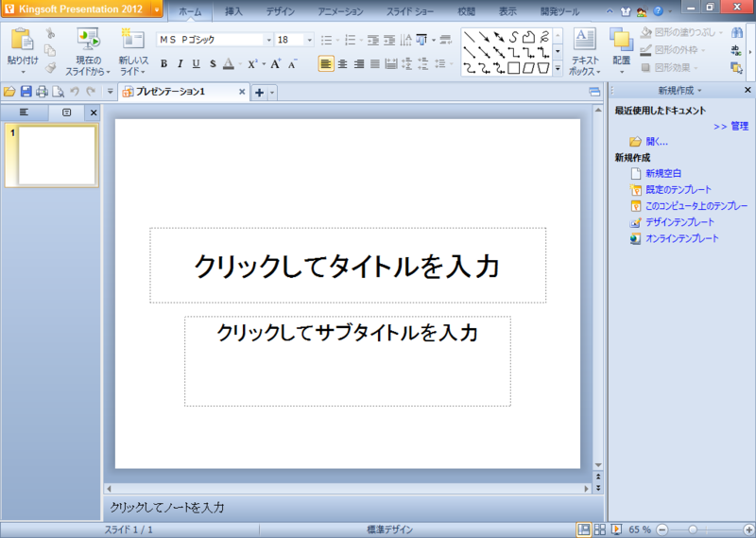
Task: Open the Arrange (配置) icon
Action: tap(621, 40)
